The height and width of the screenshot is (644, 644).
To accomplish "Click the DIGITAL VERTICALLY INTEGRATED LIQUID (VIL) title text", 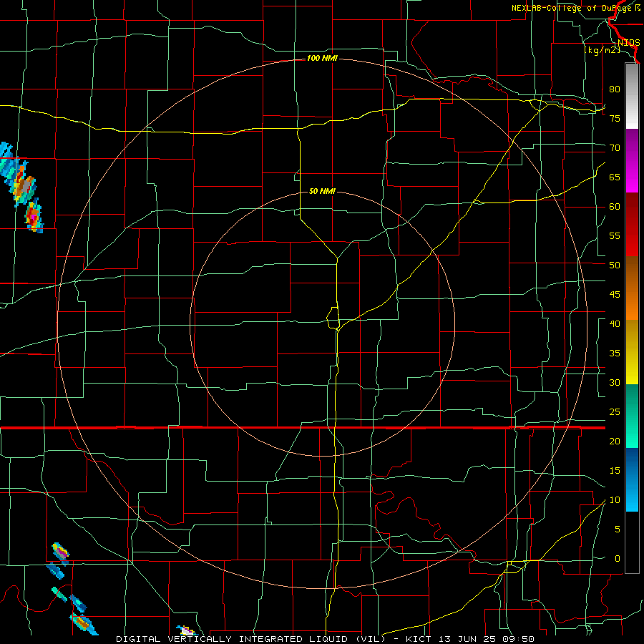I will 251,639.
